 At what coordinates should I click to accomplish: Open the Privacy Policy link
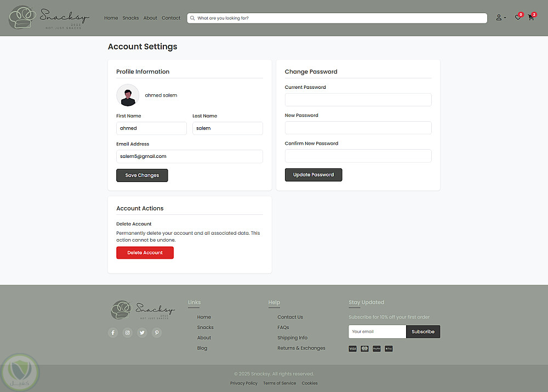click(244, 383)
